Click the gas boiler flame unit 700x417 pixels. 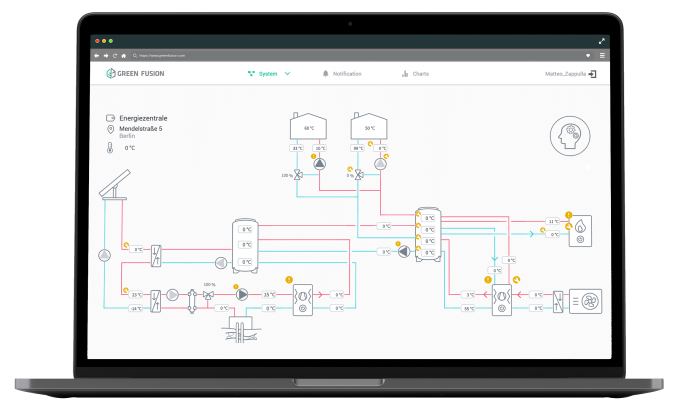581,229
